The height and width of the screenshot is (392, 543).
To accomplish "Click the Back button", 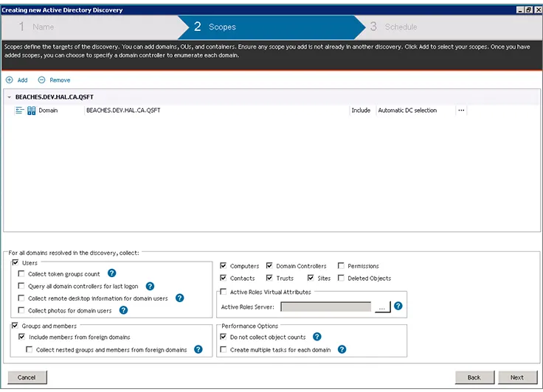I will (474, 377).
